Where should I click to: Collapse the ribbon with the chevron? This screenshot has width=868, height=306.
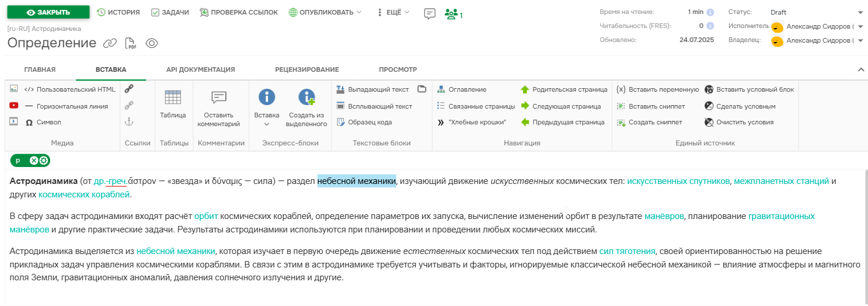point(861,69)
